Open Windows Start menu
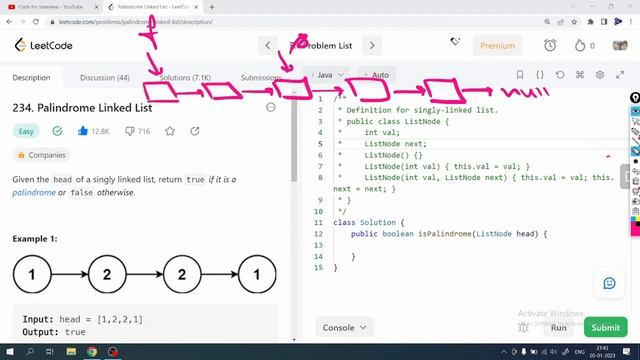Image resolution: width=640 pixels, height=360 pixels. pyautogui.click(x=10, y=351)
